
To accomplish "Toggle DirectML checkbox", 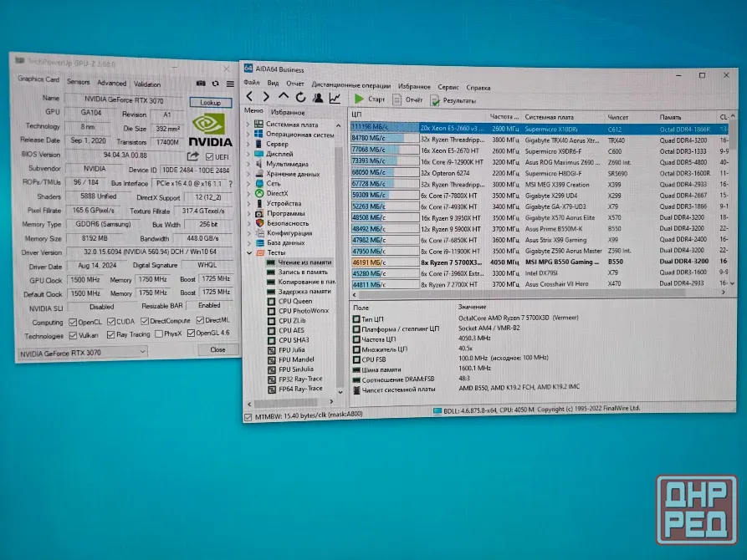I will click(x=200, y=320).
